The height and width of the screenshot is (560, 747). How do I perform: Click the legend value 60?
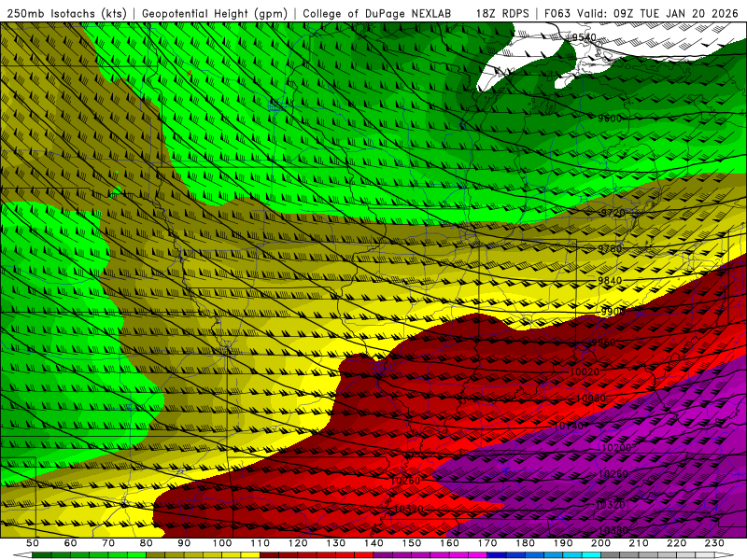pyautogui.click(x=70, y=543)
